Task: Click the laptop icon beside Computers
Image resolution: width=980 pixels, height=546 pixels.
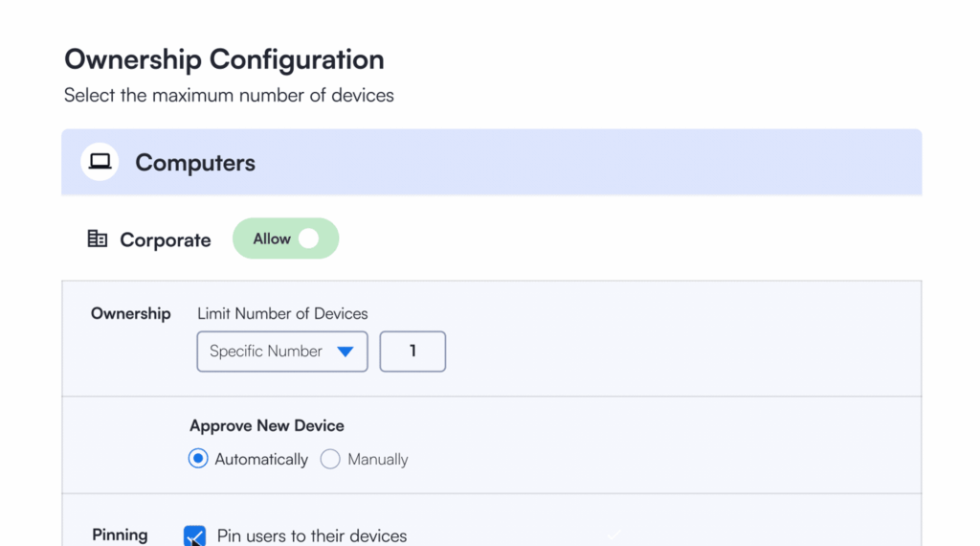Action: (100, 162)
